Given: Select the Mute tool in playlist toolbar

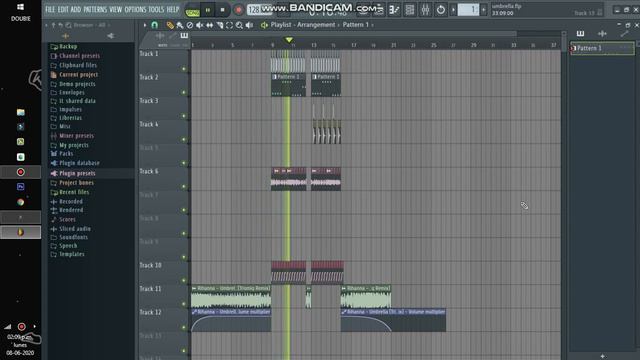Looking at the screenshot, I should tap(200, 25).
